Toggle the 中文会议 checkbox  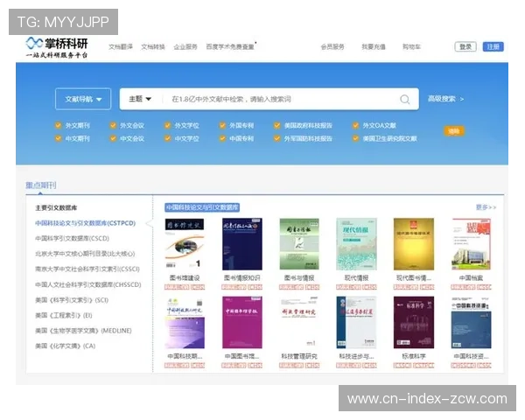click(113, 138)
